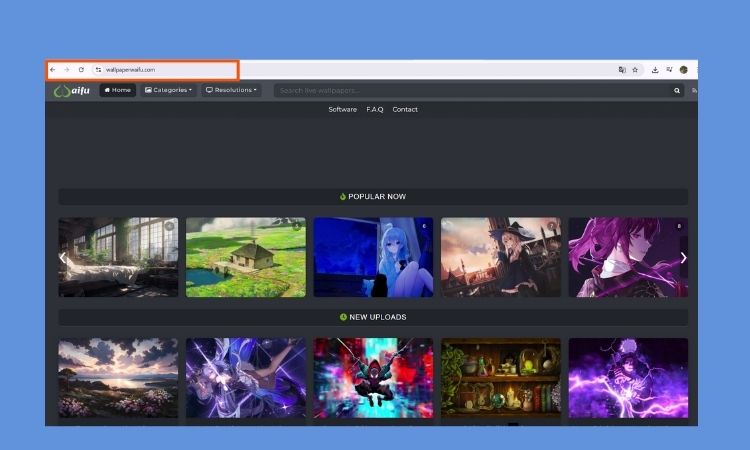750x450 pixels.
Task: Expand the Categories dropdown
Action: click(168, 90)
